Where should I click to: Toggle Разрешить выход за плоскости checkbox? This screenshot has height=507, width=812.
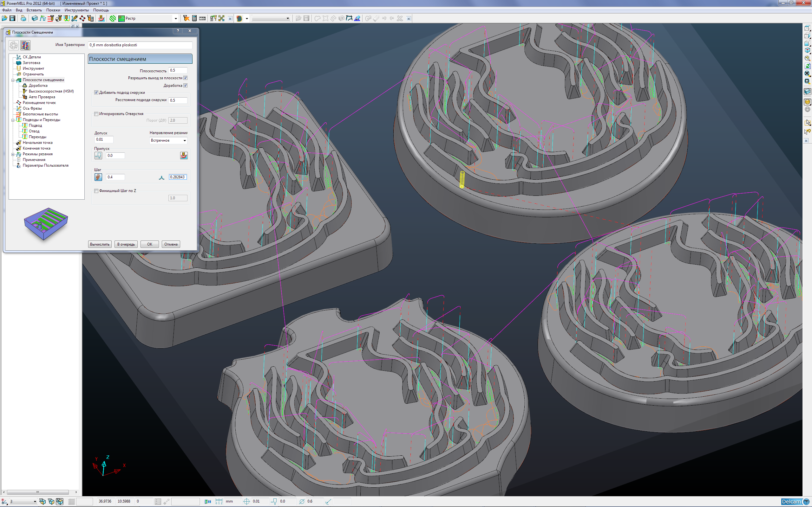click(185, 78)
